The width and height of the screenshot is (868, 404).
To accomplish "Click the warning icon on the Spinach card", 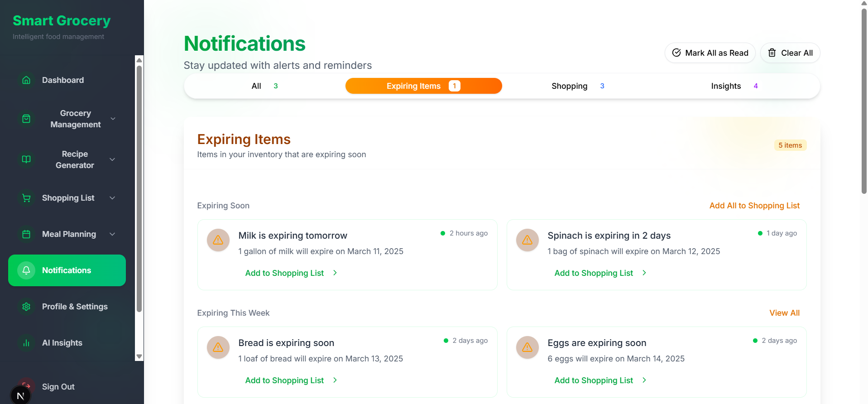I will (528, 240).
